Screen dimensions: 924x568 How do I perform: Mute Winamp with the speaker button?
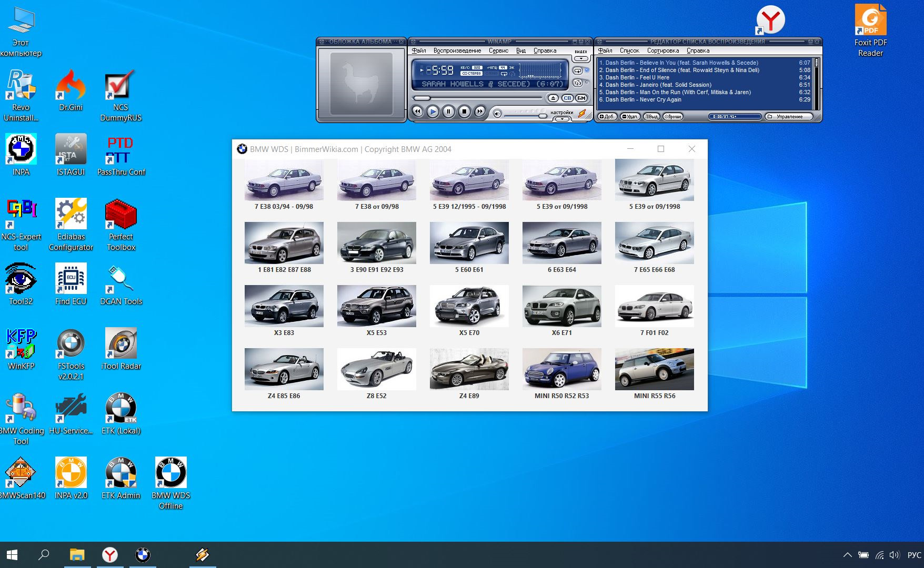pyautogui.click(x=497, y=114)
